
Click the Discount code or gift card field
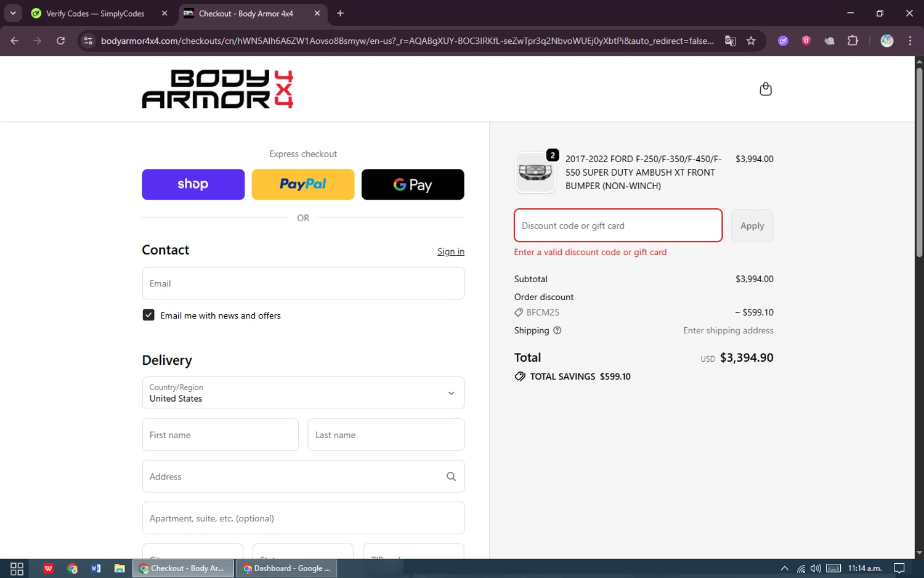point(618,226)
